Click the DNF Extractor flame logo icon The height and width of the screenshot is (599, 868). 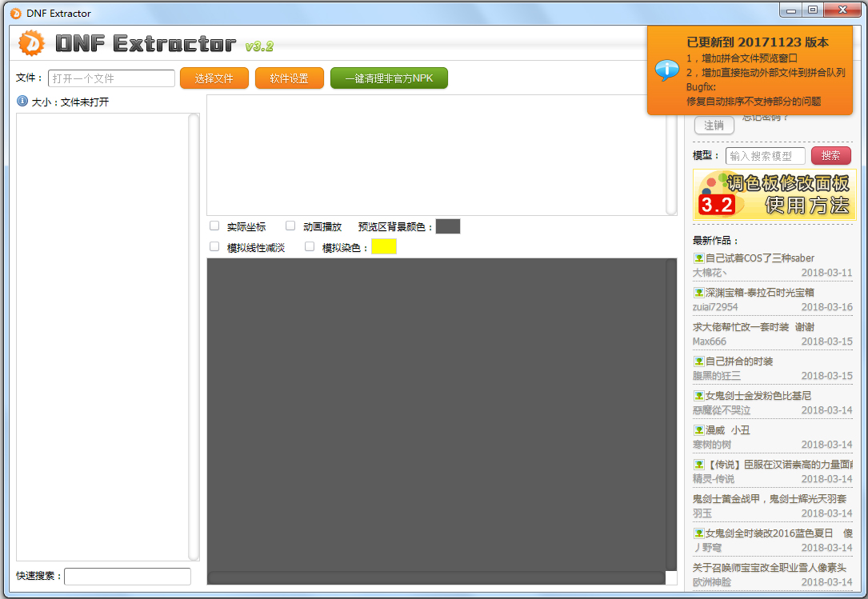click(32, 43)
